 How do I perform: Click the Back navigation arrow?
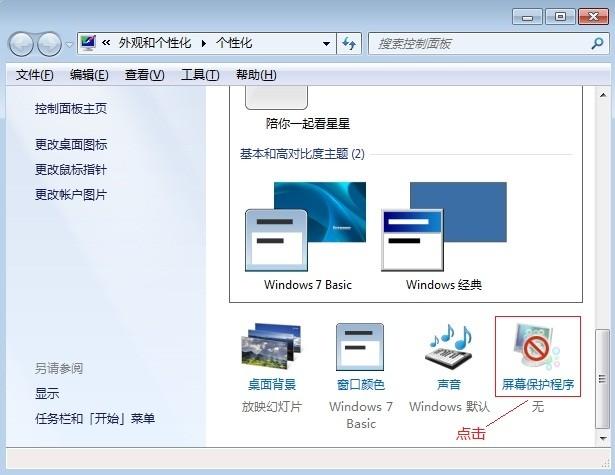point(21,44)
